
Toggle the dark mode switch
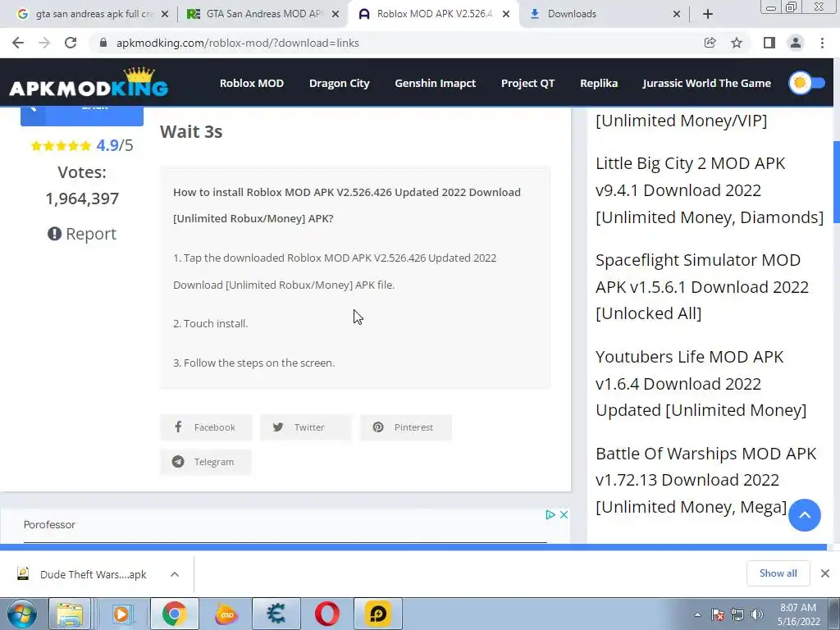pos(806,83)
